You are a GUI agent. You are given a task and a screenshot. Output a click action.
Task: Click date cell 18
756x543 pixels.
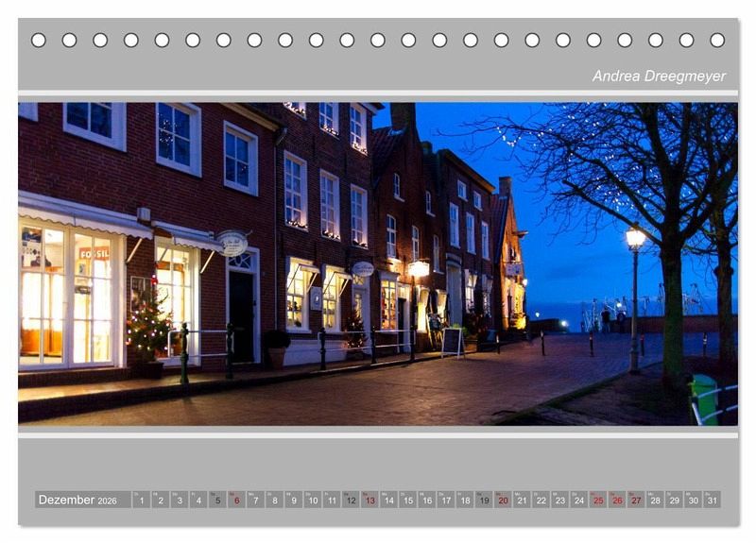coord(465,500)
